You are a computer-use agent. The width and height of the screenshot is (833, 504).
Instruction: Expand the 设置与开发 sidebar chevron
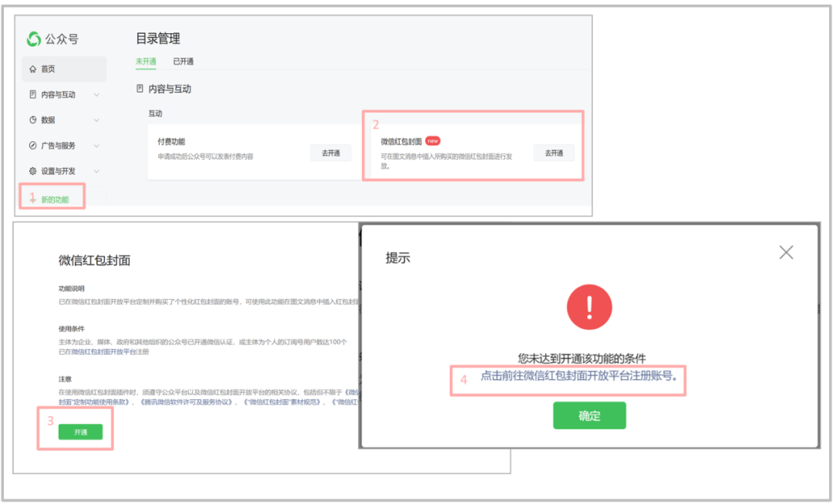point(96,171)
